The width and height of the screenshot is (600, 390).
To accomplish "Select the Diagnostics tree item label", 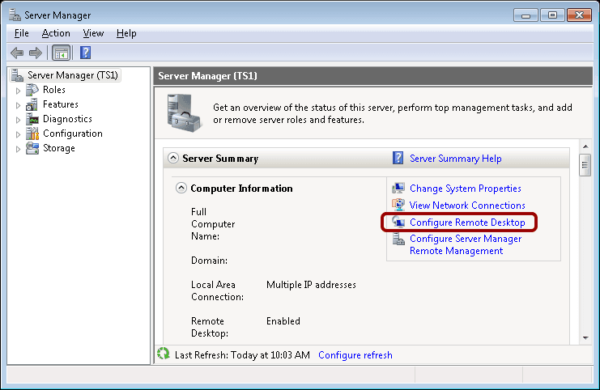I will (67, 119).
